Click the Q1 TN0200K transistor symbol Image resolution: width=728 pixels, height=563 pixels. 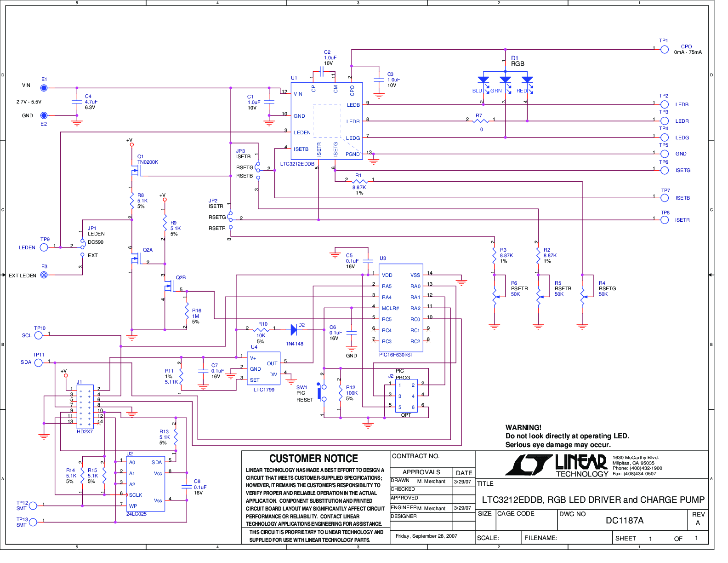135,171
